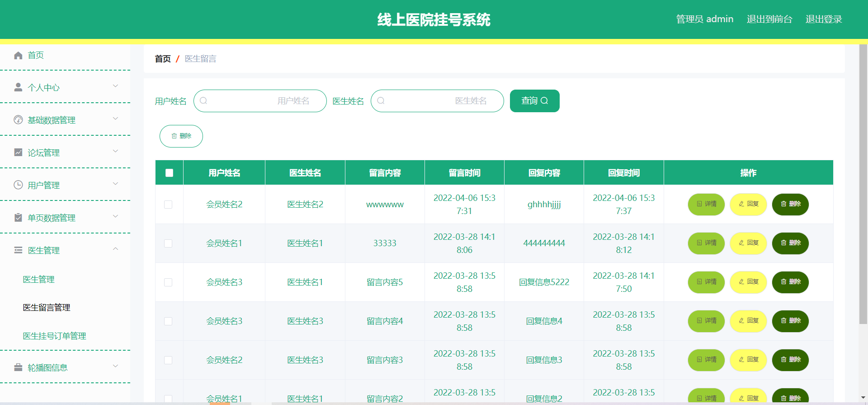
Task: Click 回复 for the wwwwww row
Action: [748, 204]
